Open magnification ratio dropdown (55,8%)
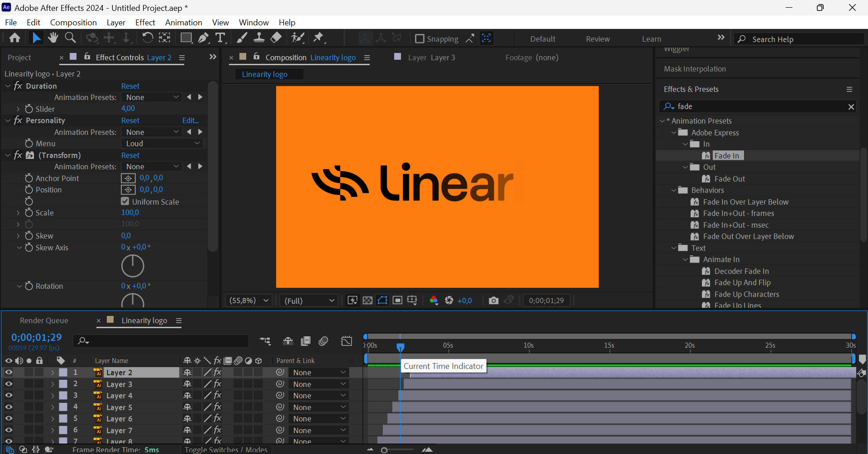Viewport: 868px width, 454px height. point(248,301)
